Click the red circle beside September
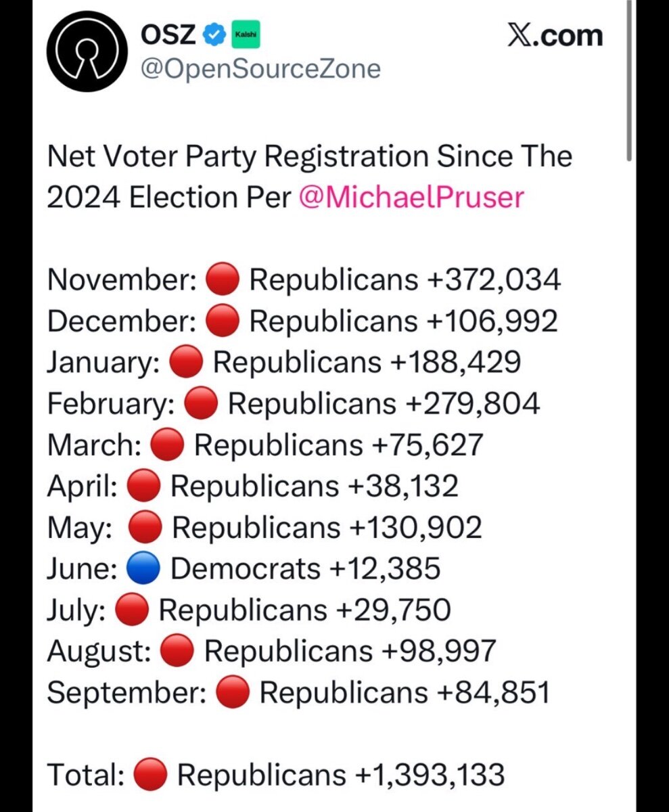 233,694
